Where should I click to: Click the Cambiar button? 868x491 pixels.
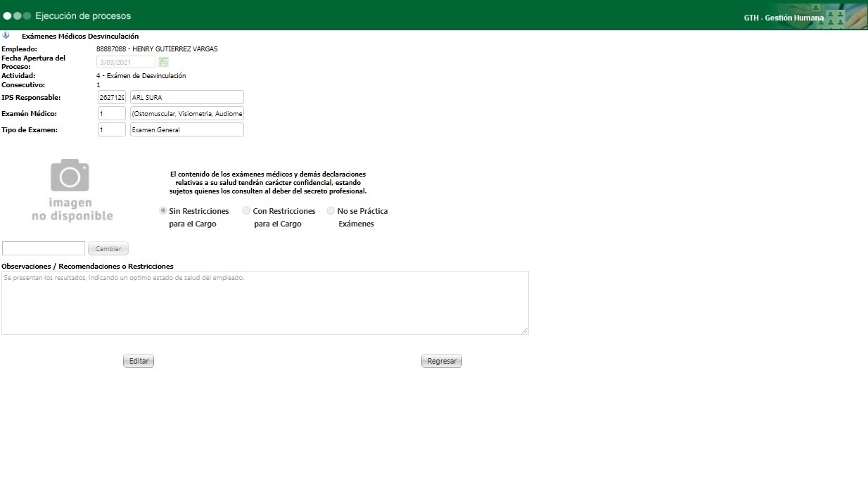click(108, 248)
